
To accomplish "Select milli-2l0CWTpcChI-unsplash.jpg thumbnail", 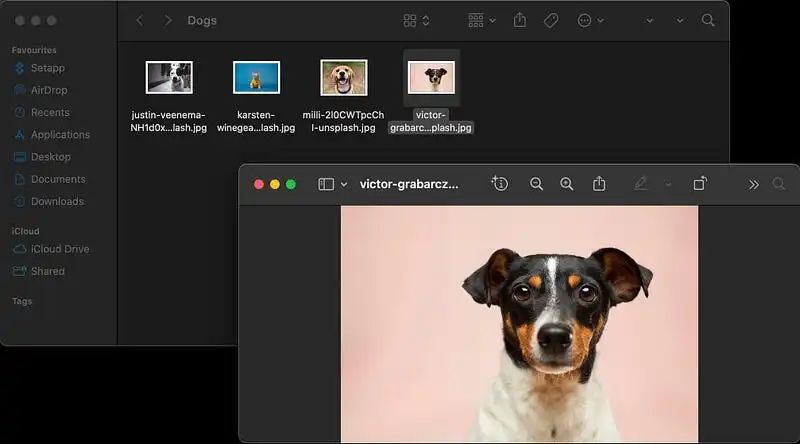I will coord(343,78).
